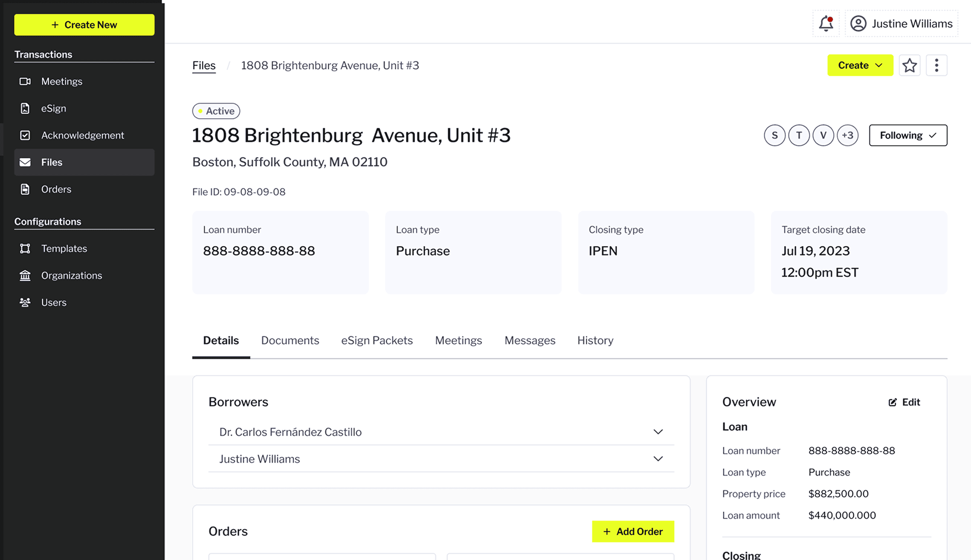Switch to the eSign Packets tab
The width and height of the screenshot is (971, 560).
(377, 340)
